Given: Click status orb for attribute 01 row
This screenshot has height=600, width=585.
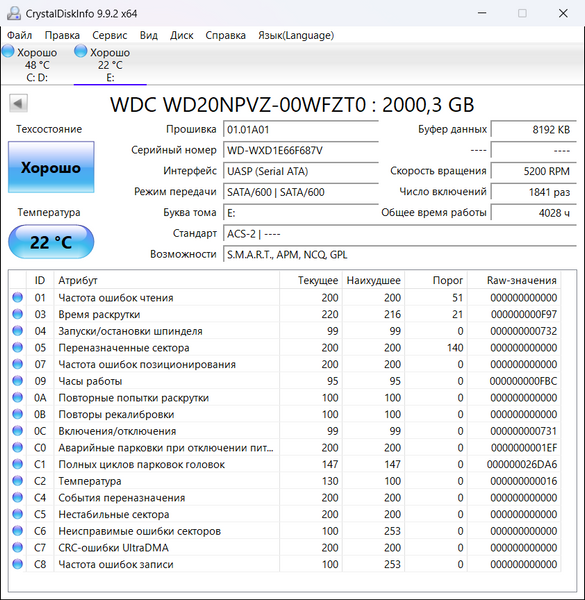Looking at the screenshot, I should click(x=18, y=297).
